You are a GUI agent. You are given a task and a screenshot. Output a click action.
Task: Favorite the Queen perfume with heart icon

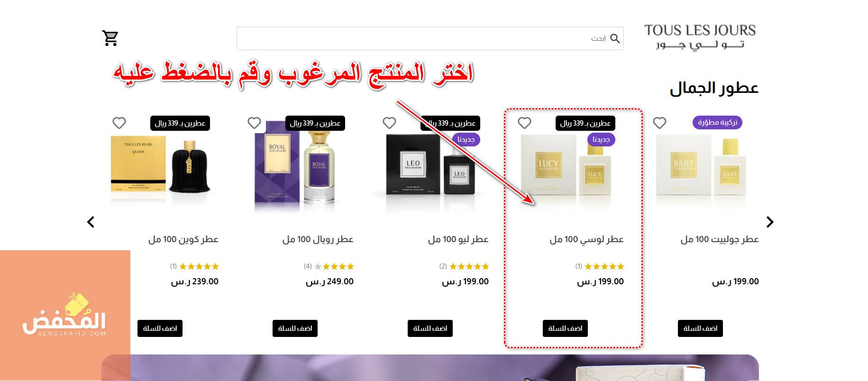[119, 123]
